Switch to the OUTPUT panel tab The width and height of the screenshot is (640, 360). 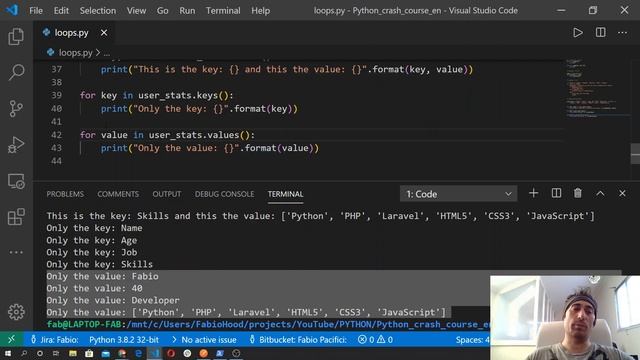click(x=167, y=194)
